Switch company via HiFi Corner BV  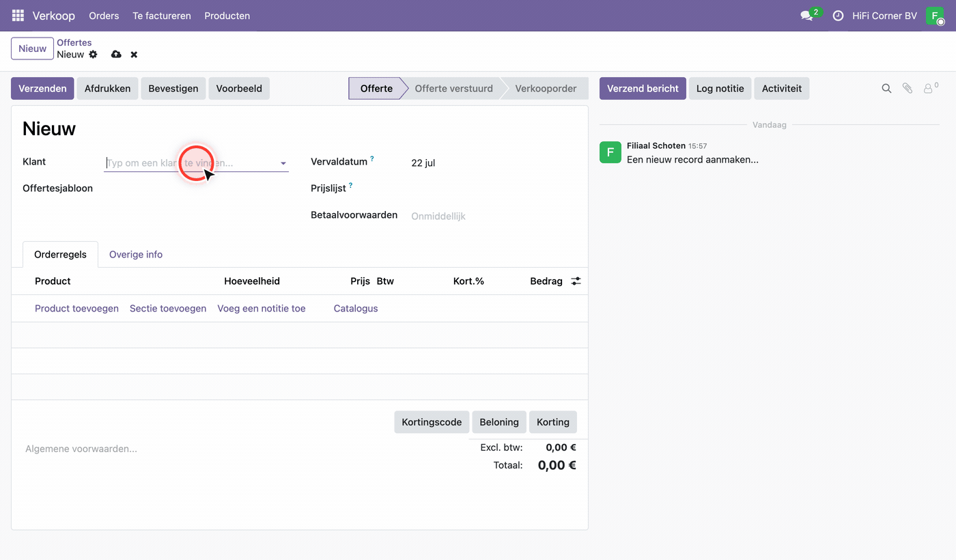point(884,16)
